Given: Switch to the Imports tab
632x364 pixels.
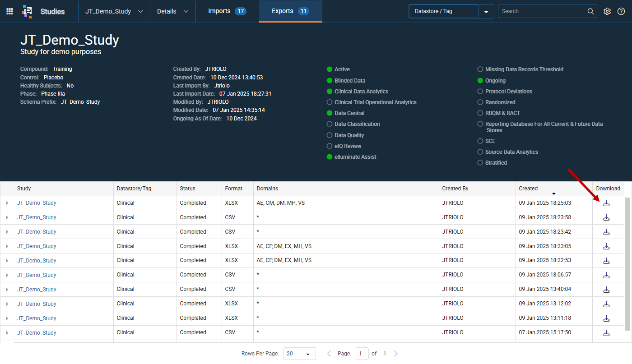Looking at the screenshot, I should pyautogui.click(x=227, y=11).
